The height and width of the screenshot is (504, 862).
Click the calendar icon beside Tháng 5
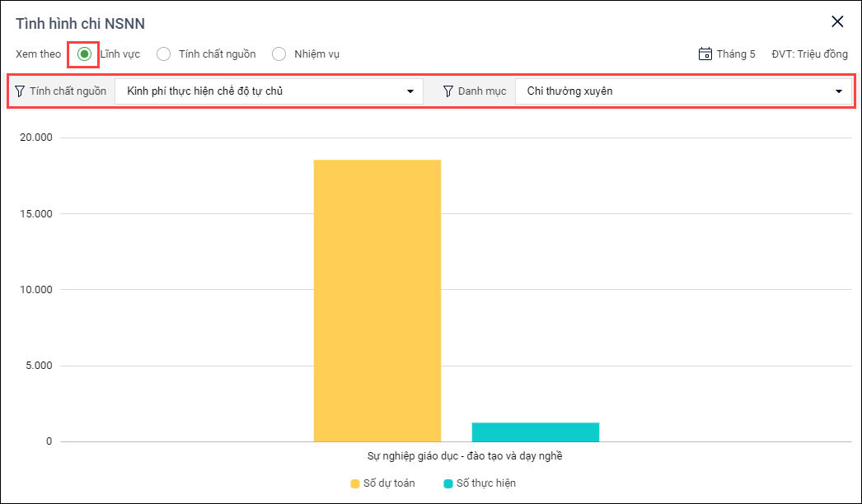click(705, 54)
